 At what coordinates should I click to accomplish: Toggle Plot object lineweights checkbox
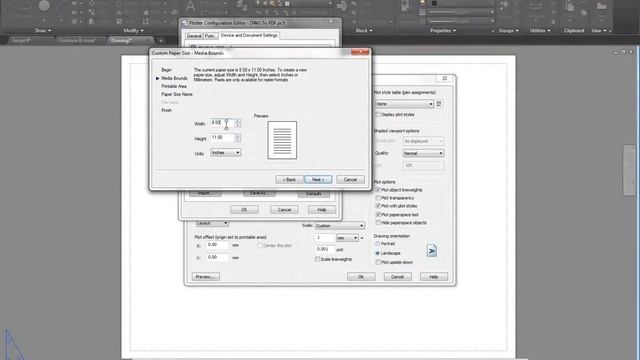[x=378, y=190]
